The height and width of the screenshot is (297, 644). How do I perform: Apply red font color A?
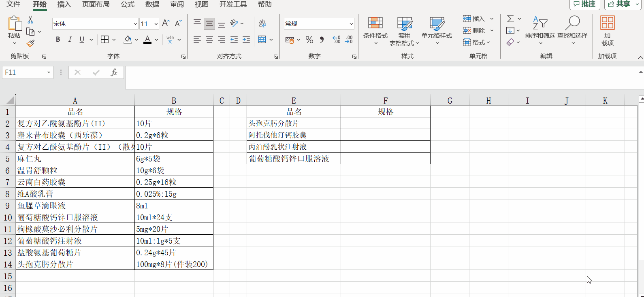tap(147, 39)
